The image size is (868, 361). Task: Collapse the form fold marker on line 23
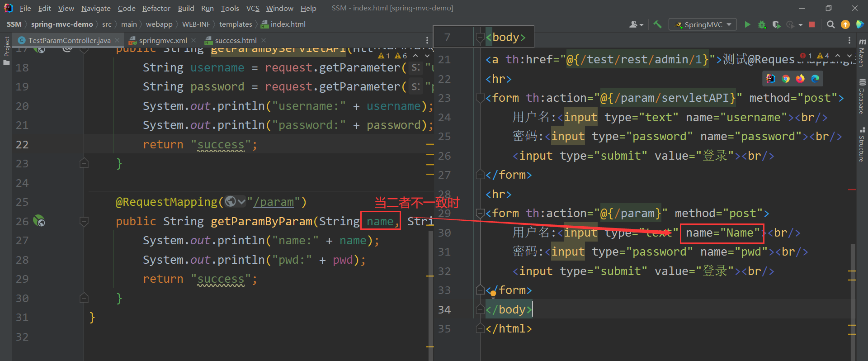coord(481,98)
